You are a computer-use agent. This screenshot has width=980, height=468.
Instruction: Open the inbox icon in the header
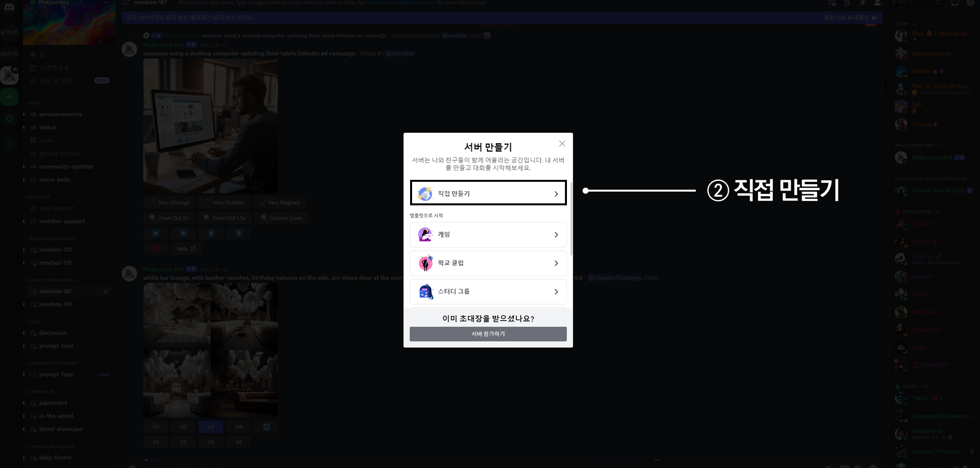click(955, 3)
